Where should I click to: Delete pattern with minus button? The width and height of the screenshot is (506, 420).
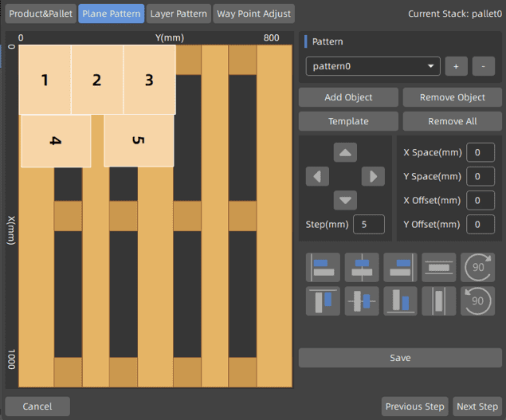484,66
